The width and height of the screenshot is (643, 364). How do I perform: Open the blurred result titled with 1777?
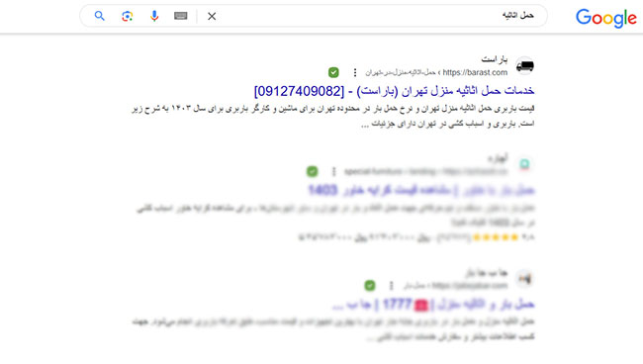tap(433, 305)
